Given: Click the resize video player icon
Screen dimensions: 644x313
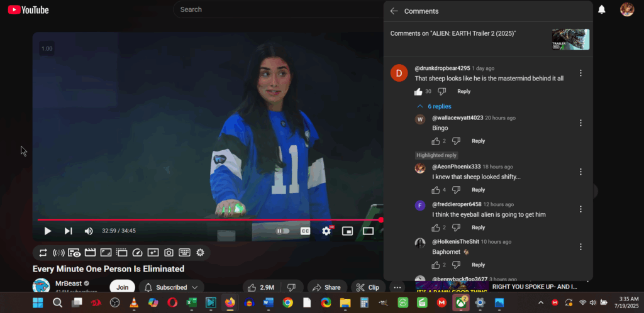Looking at the screenshot, I should (106, 253).
